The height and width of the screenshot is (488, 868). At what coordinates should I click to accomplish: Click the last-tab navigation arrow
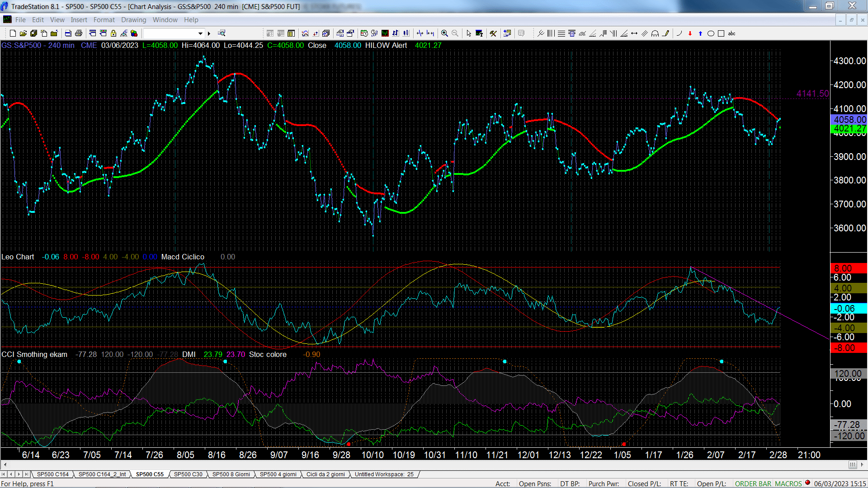click(x=26, y=474)
